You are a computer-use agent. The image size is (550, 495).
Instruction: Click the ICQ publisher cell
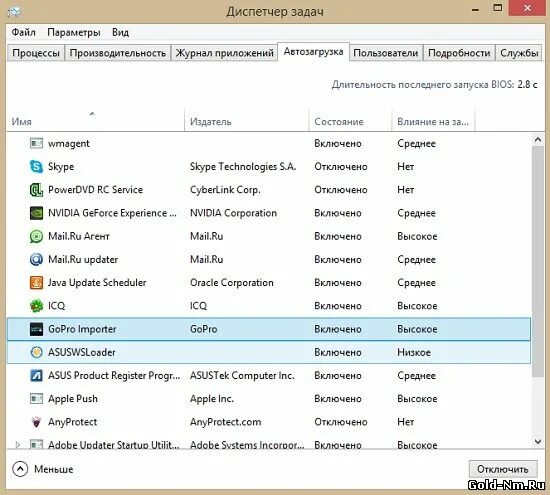coord(198,306)
